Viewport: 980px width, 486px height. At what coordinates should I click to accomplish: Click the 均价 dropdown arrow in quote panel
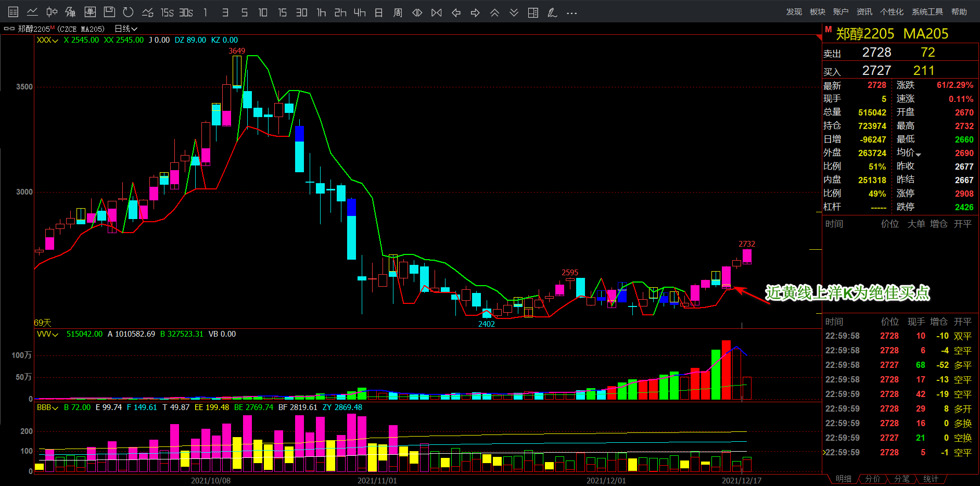[919, 154]
